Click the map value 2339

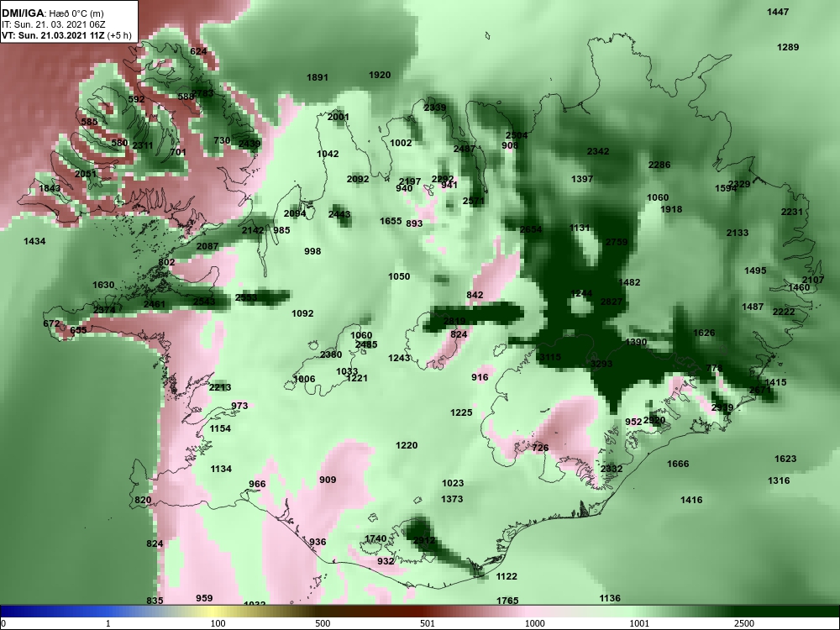435,108
